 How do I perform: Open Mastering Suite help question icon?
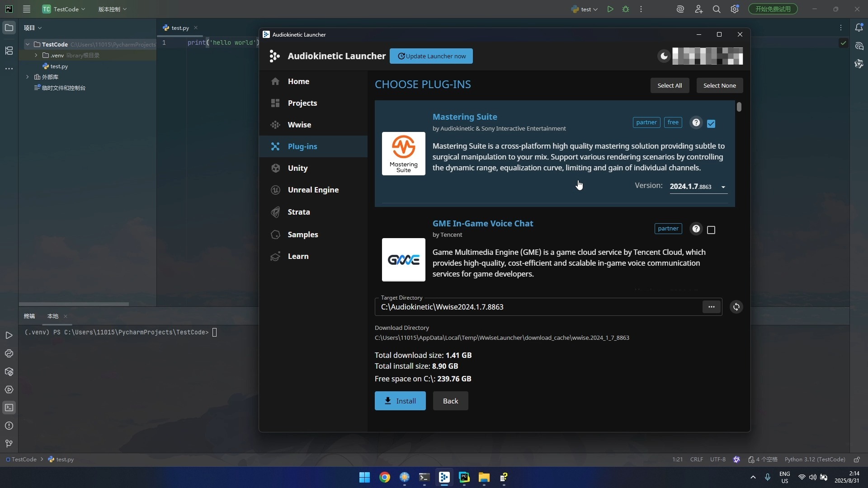click(696, 122)
